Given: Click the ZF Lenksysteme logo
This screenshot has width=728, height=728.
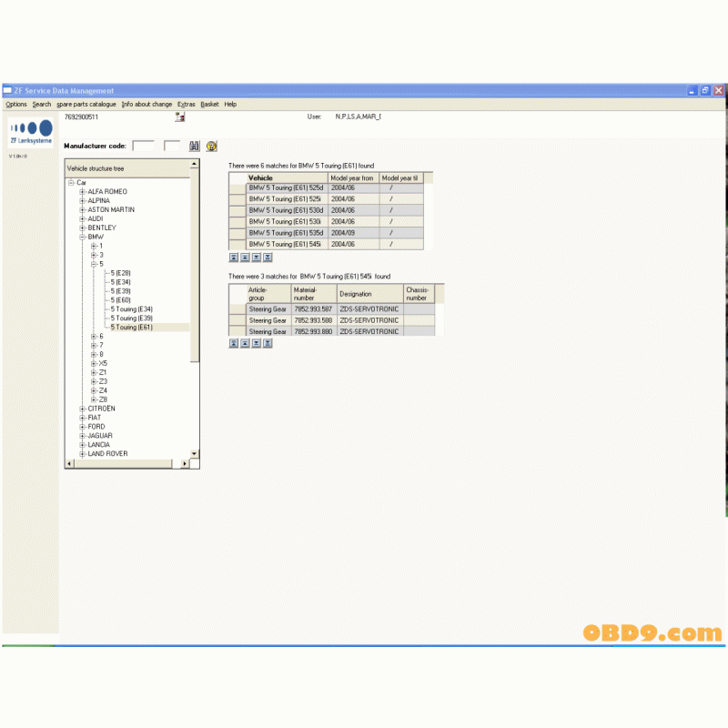Looking at the screenshot, I should point(31,132).
